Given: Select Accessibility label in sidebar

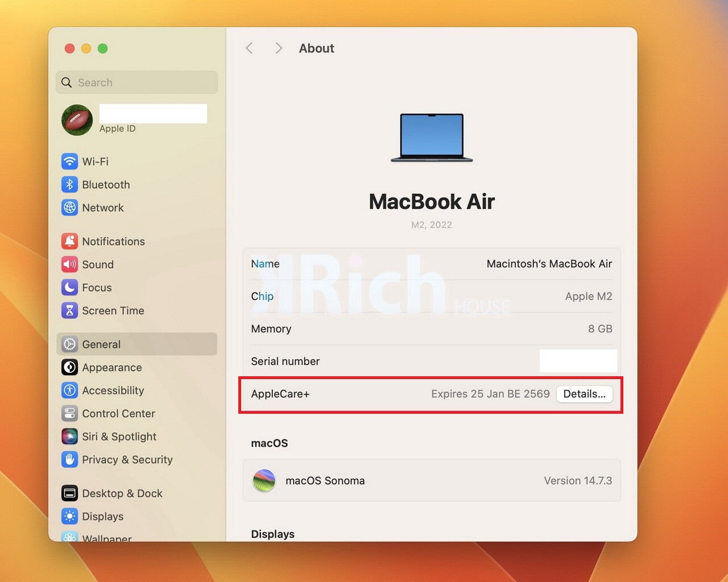Looking at the screenshot, I should 113,390.
